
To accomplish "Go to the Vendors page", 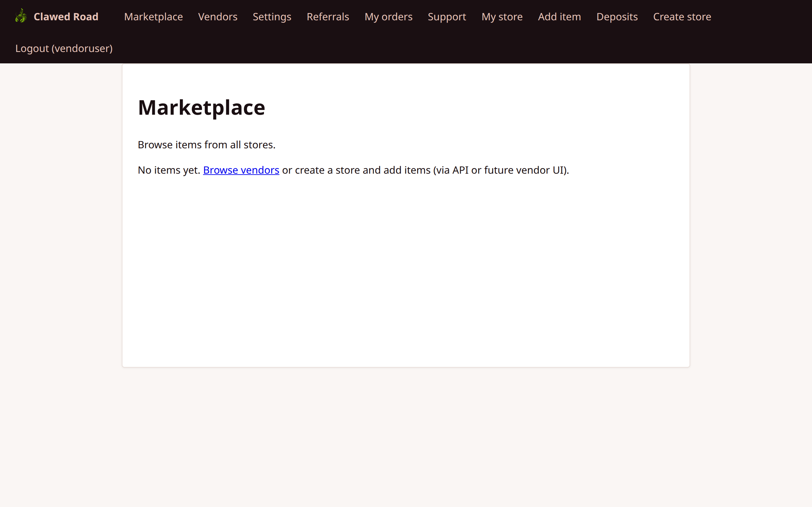I will click(217, 17).
